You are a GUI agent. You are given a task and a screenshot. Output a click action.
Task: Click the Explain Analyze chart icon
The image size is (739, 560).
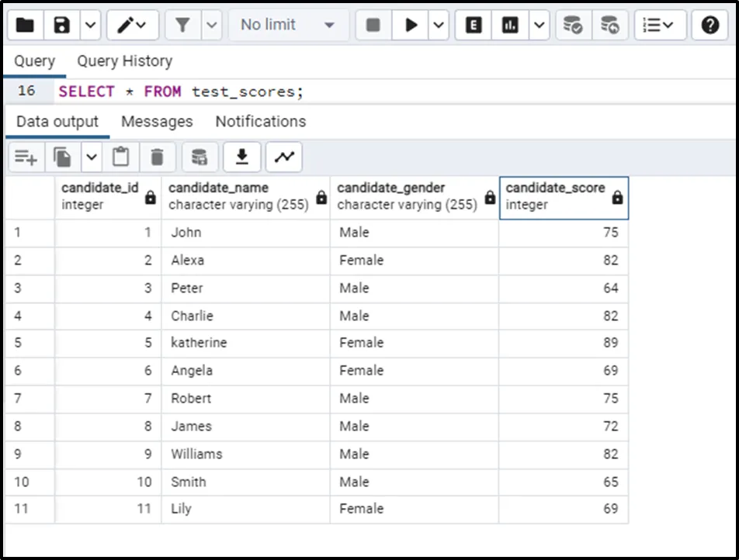click(510, 26)
